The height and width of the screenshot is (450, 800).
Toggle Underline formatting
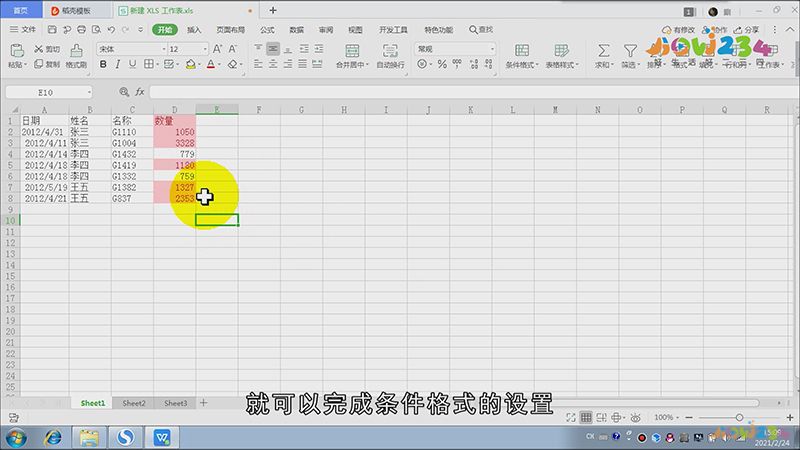[133, 64]
